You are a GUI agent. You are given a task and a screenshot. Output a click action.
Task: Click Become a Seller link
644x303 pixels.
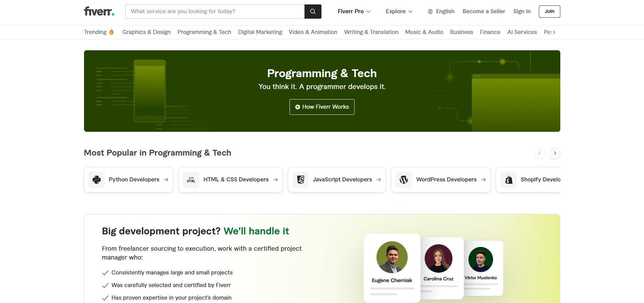484,12
